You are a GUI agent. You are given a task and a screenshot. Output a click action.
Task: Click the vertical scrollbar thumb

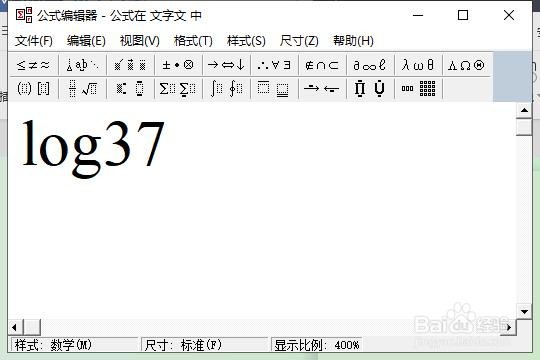(524, 127)
